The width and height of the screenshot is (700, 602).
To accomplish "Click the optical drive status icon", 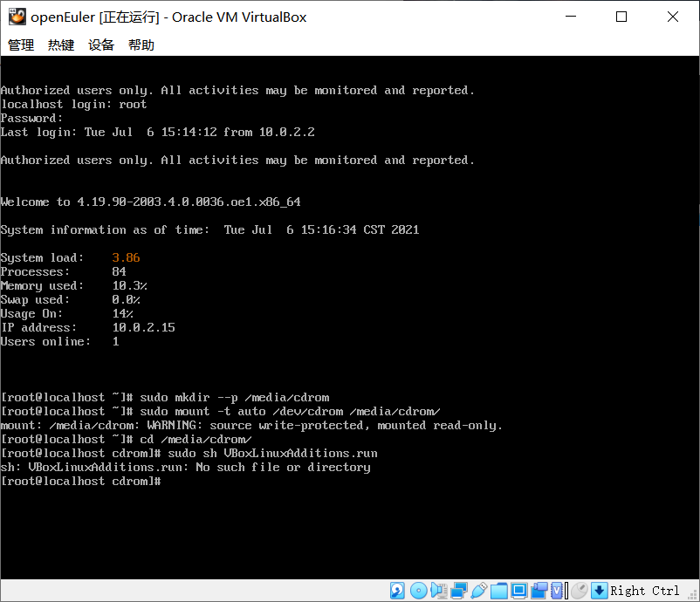I will [418, 591].
